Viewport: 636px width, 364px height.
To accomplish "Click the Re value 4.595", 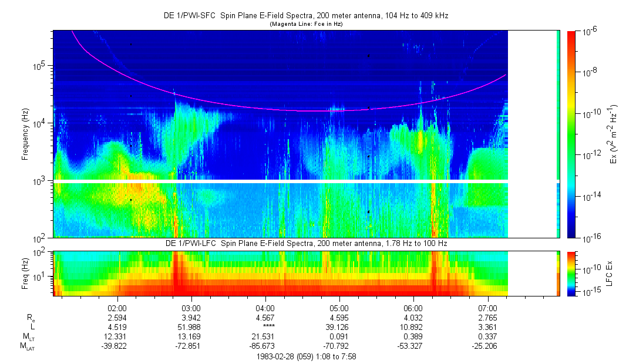I will (x=339, y=317).
